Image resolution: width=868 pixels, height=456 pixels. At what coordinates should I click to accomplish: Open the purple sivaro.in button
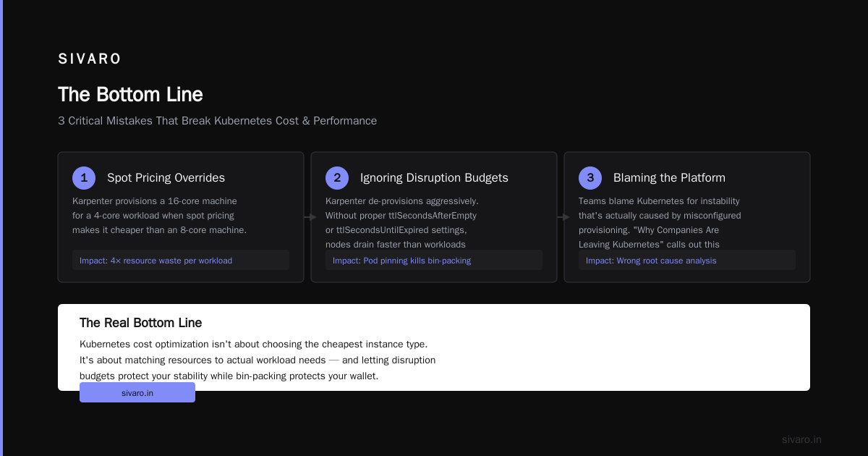[137, 392]
